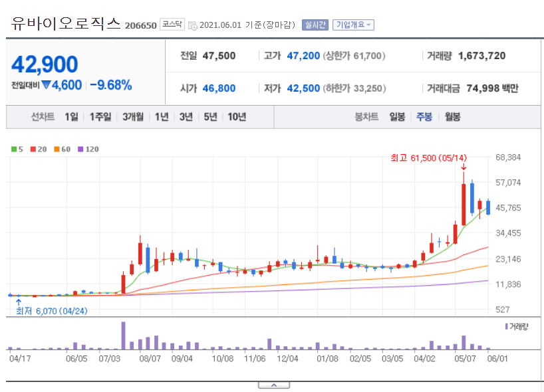Click the green 5 moving average swatch
Viewport: 544px width, 392px height.
pos(14,149)
